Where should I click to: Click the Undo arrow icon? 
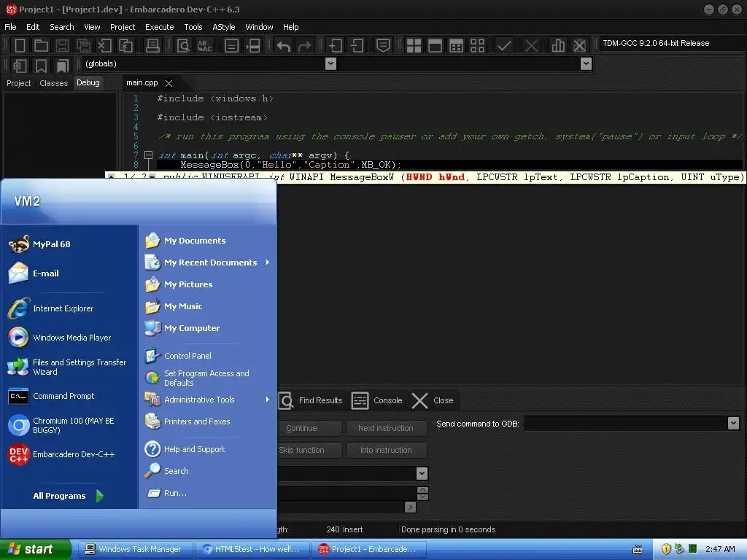[284, 46]
